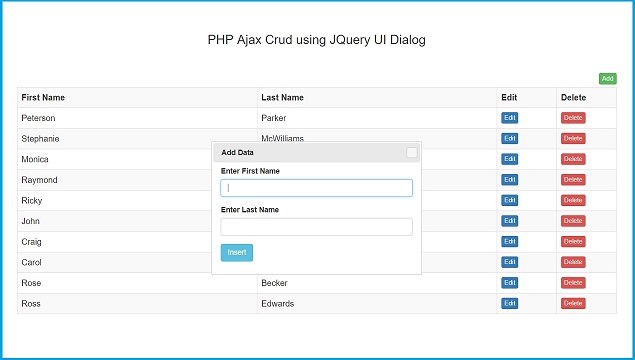Delete the John row

coord(573,221)
